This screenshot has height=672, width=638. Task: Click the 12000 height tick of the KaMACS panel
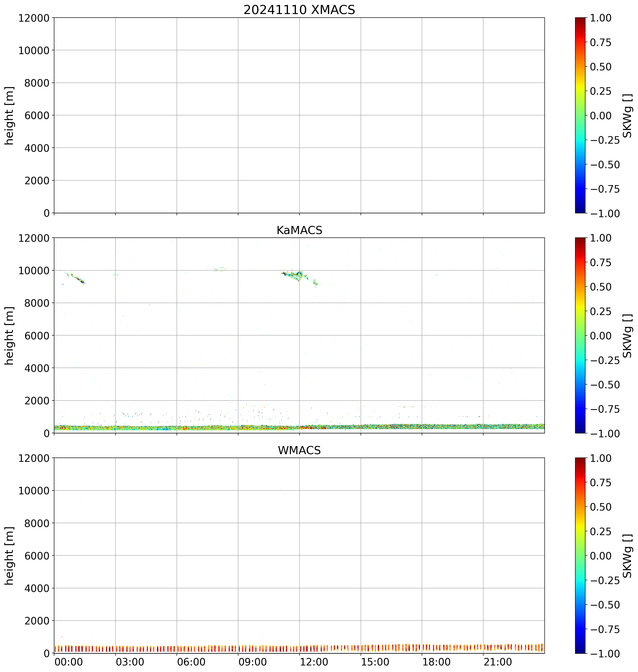coord(34,238)
